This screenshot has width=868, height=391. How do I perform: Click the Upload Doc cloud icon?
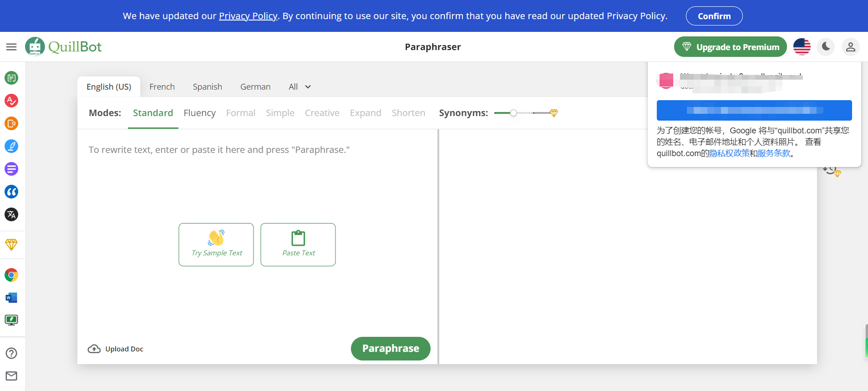tap(94, 349)
